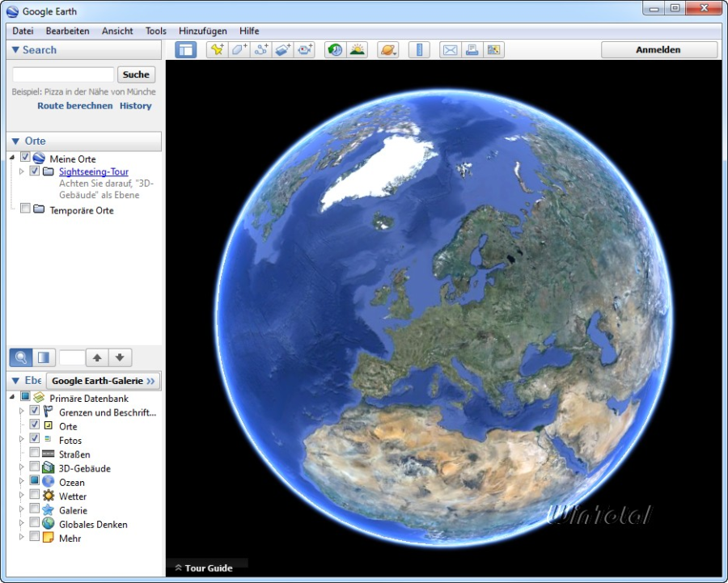This screenshot has height=583, width=728.
Task: Open the planet selection dropdown
Action: point(387,49)
